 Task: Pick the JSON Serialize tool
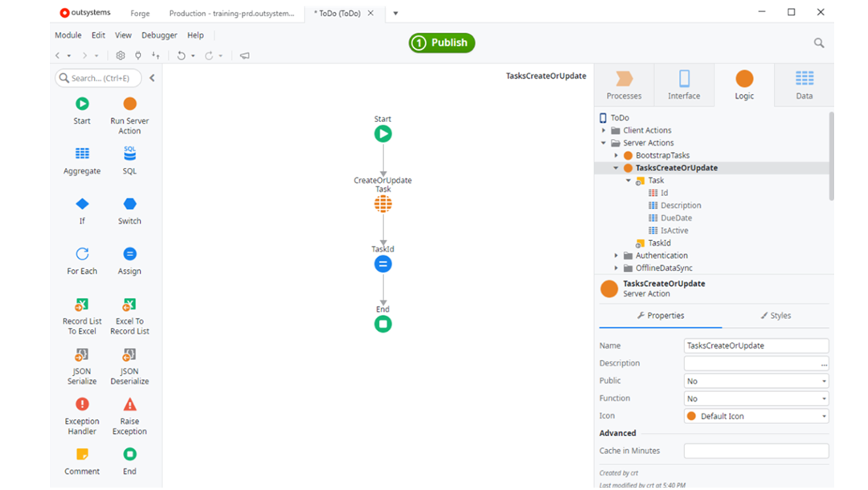click(x=82, y=355)
